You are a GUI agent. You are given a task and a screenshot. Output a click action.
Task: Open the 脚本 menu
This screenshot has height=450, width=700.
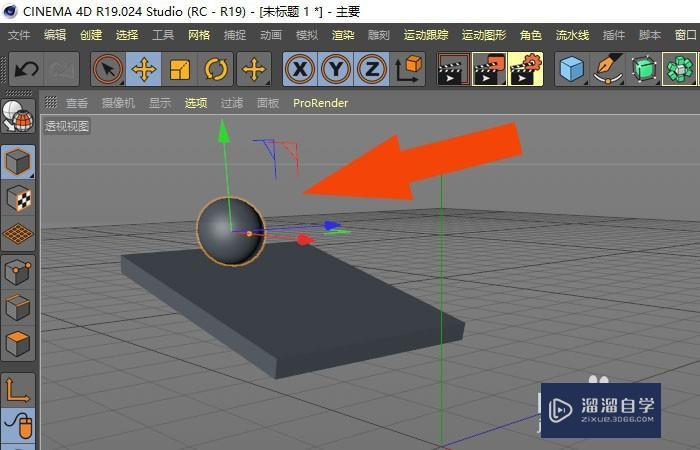[650, 35]
